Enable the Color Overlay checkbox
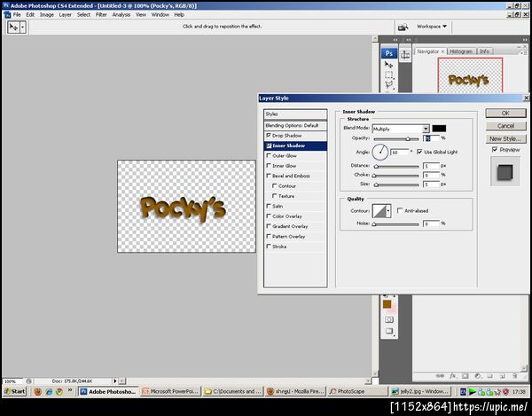This screenshot has width=532, height=416. pos(269,216)
